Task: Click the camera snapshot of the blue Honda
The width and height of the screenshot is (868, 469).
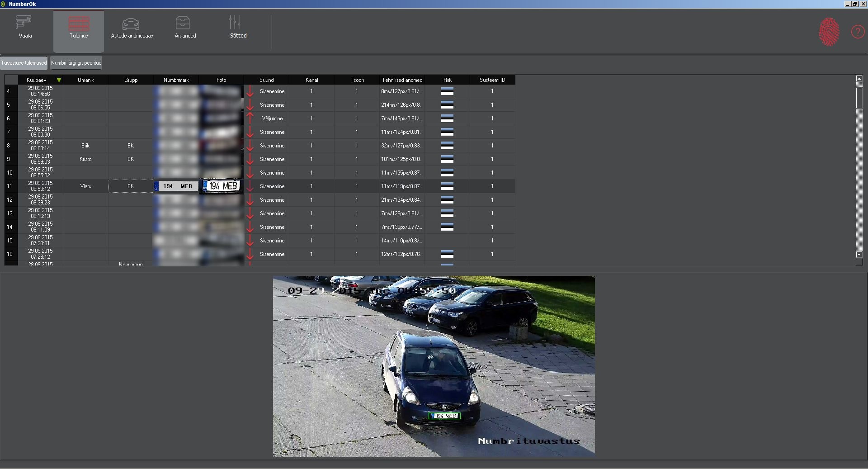Action: pyautogui.click(x=434, y=366)
